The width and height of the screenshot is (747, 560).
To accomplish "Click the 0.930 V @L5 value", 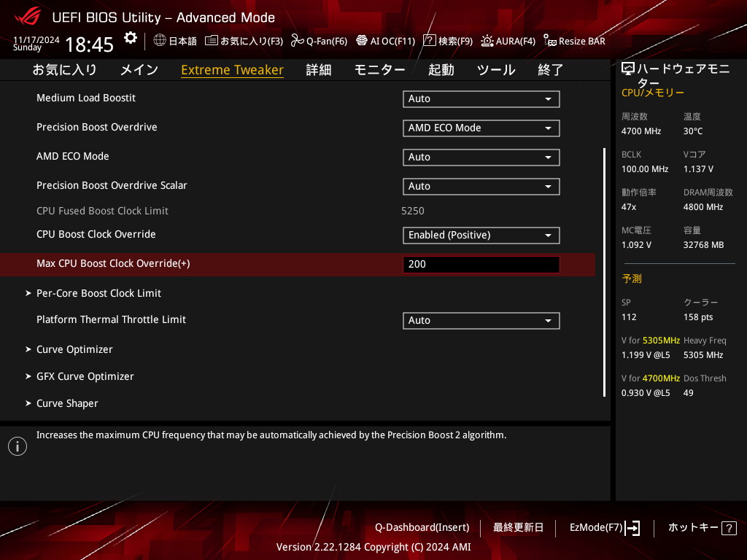I will (646, 393).
